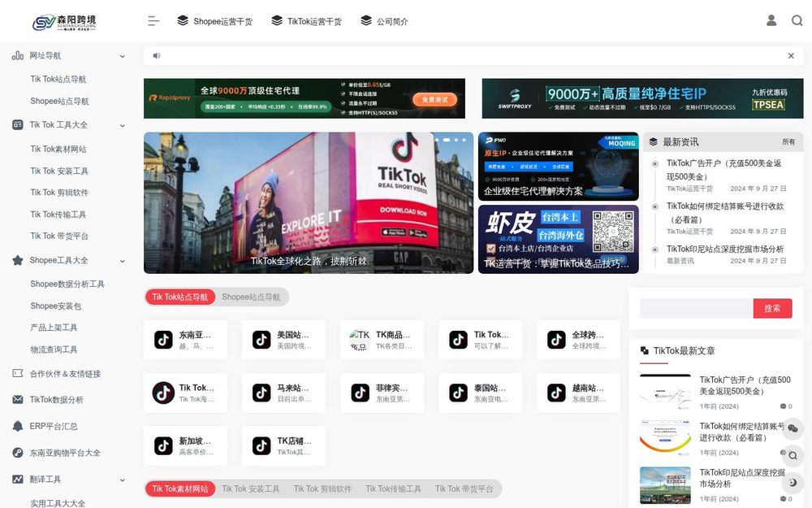Switch to Tik Tok 安装工具 tab
Image resolution: width=812 pixels, height=508 pixels.
(x=251, y=488)
